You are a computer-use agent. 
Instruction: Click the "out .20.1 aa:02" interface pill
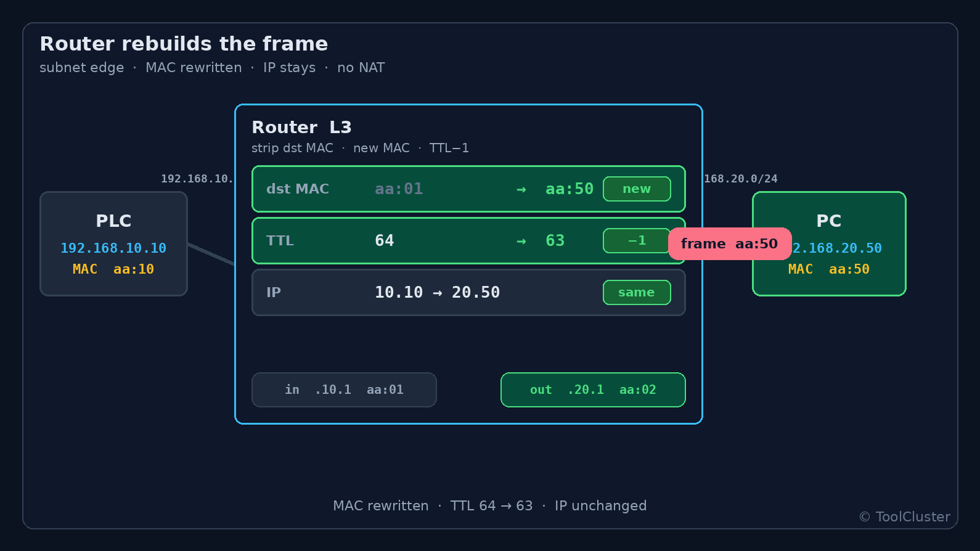(593, 390)
